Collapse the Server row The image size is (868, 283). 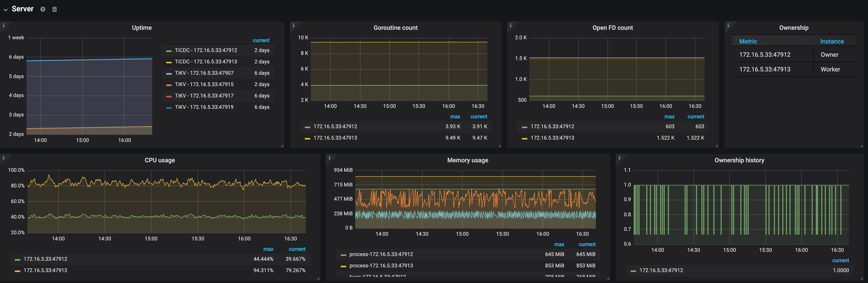(x=5, y=9)
